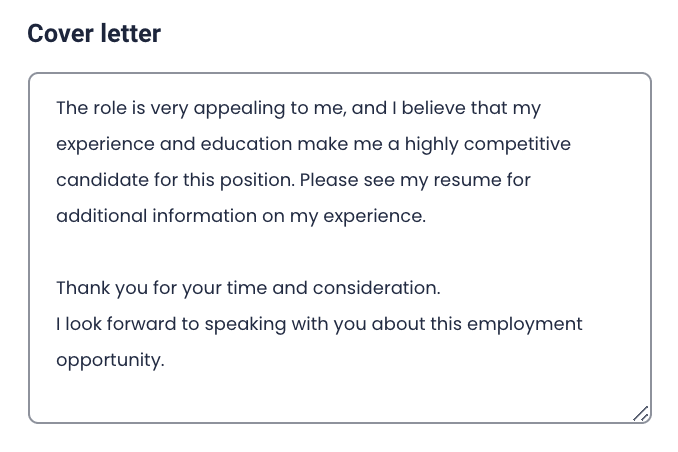Click inside the cover letter text area

coord(340,248)
